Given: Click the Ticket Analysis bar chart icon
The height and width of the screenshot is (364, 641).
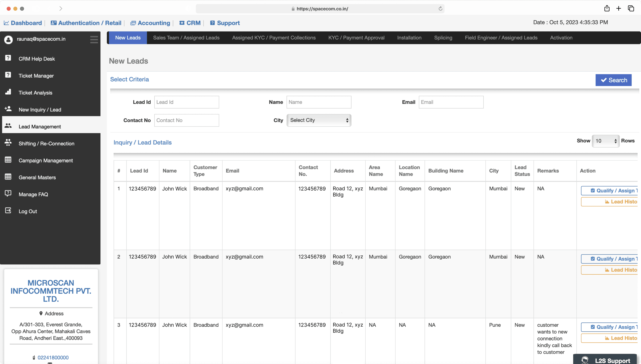Looking at the screenshot, I should click(x=8, y=92).
